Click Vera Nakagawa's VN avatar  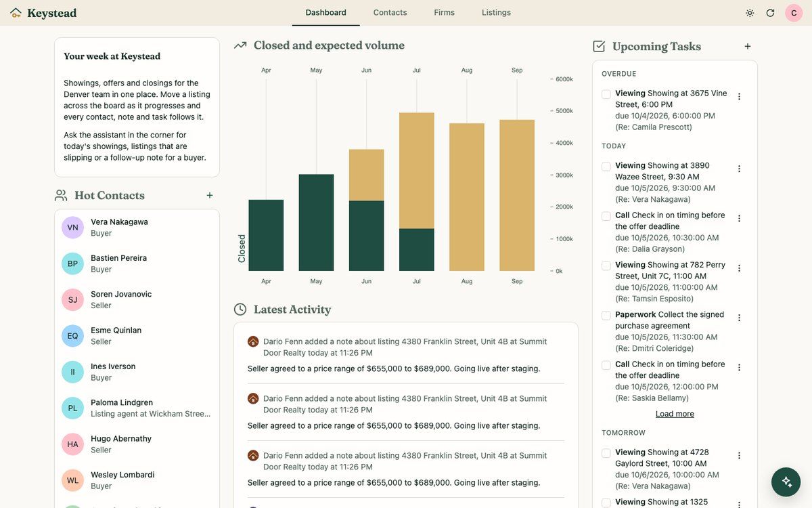(72, 228)
